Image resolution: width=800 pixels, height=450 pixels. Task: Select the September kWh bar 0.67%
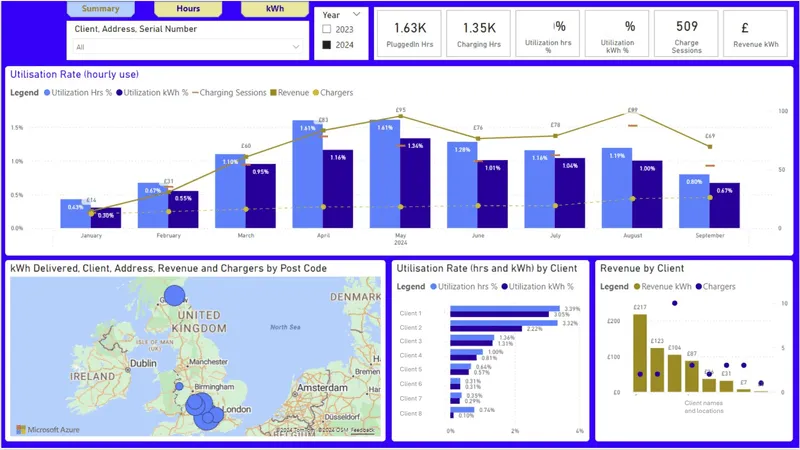point(724,206)
